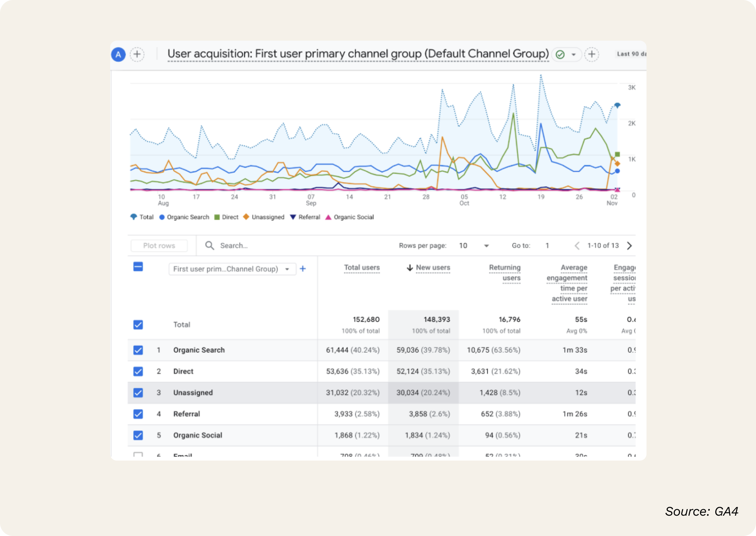The height and width of the screenshot is (536, 756).
Task: Click the dashed plus icon right of the report title
Action: tap(591, 54)
